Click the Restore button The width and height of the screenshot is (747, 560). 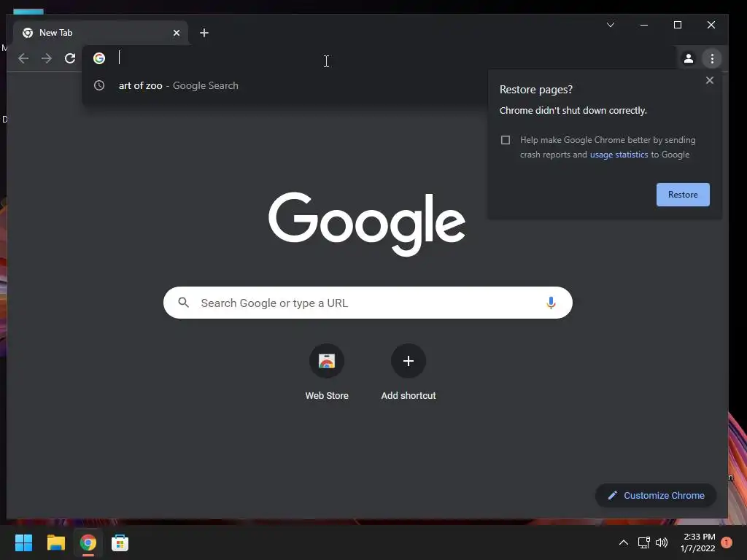683,194
